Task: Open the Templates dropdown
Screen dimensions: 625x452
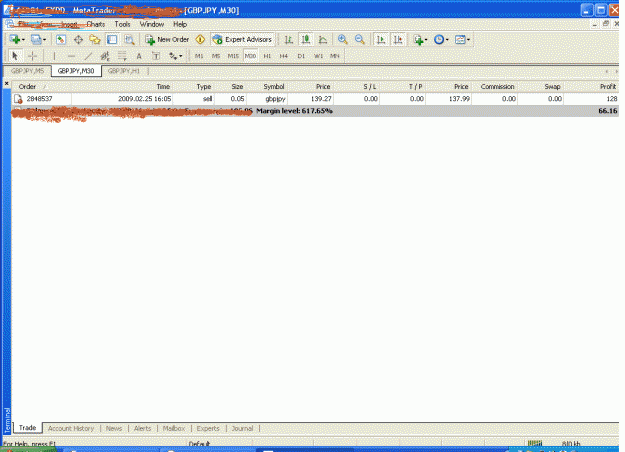Action: point(462,39)
